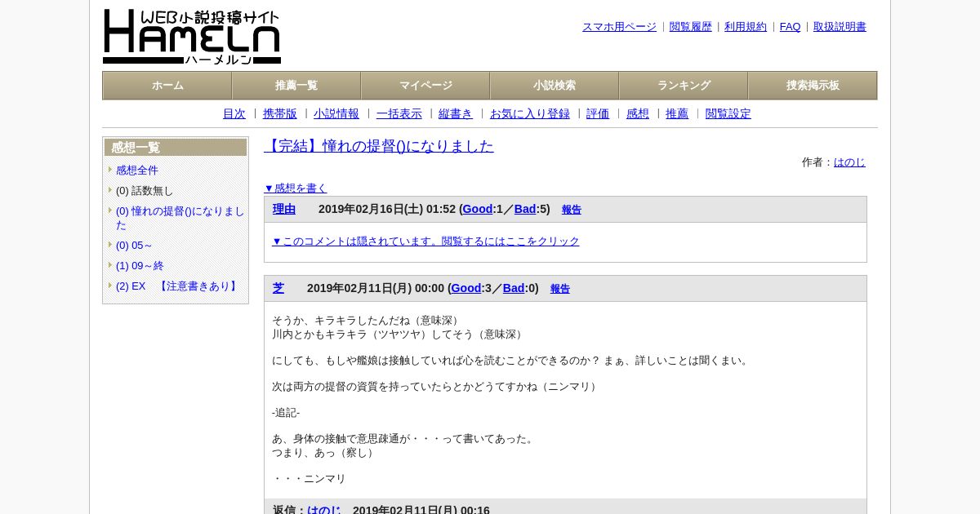Open はのじ link in the reply header

[x=324, y=509]
